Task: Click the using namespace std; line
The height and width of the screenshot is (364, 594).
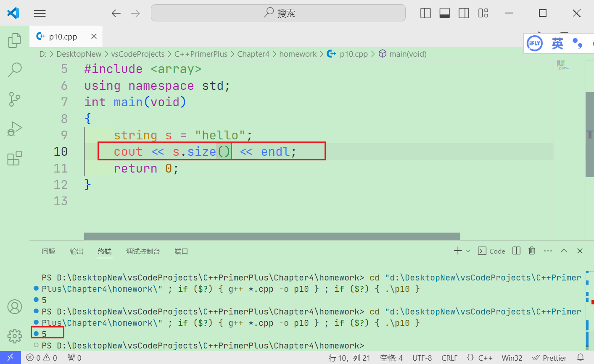Action: pyautogui.click(x=157, y=86)
